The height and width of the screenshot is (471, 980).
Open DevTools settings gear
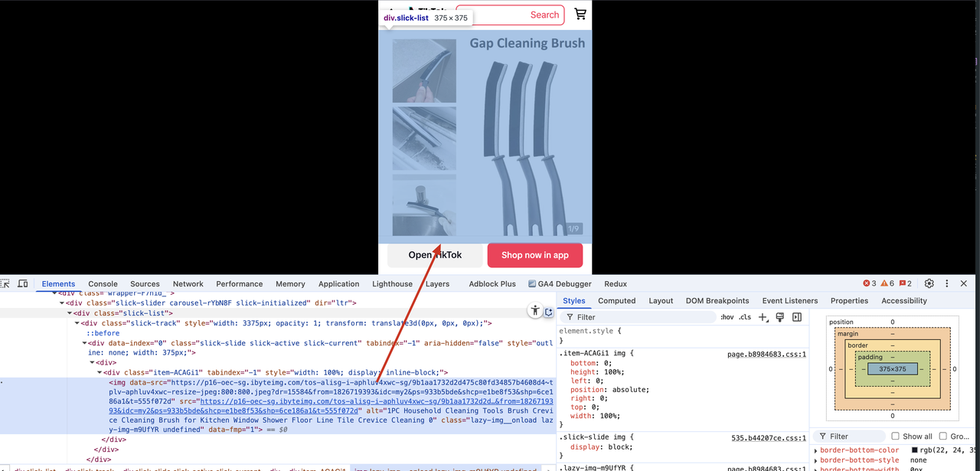(929, 283)
